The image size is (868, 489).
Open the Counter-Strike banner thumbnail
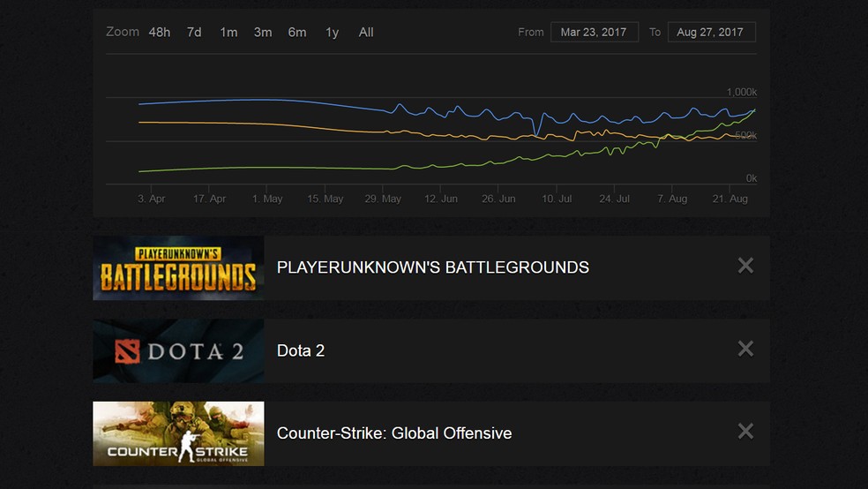[x=178, y=433]
